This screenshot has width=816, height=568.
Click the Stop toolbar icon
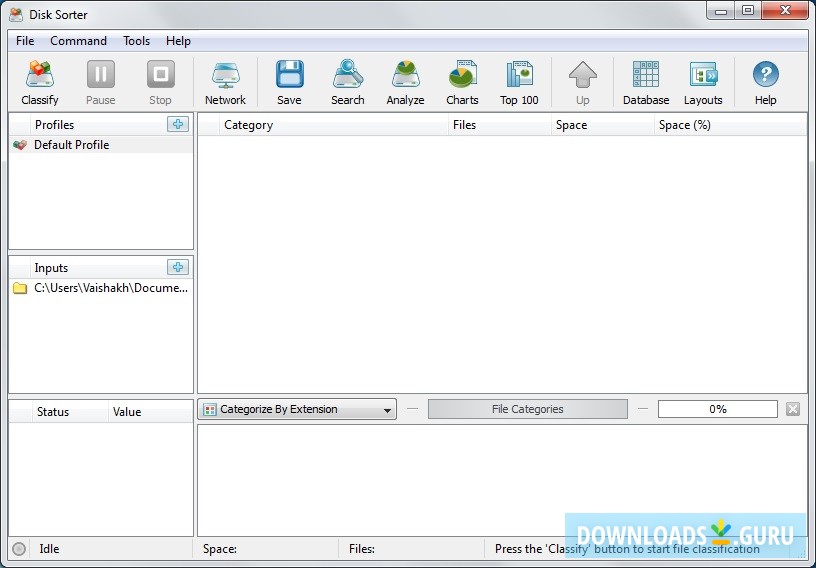click(160, 74)
